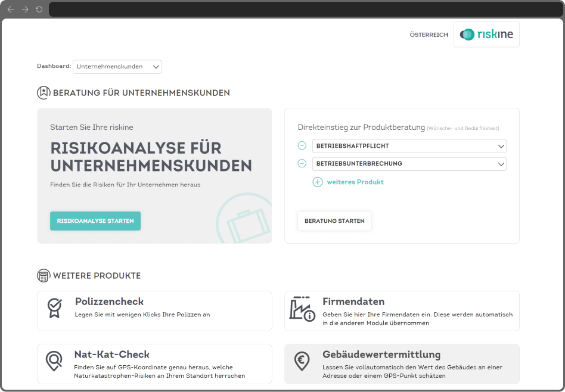Expand the Betriebshaftpflicht product dropdown
Image resolution: width=565 pixels, height=392 pixels.
pos(409,146)
